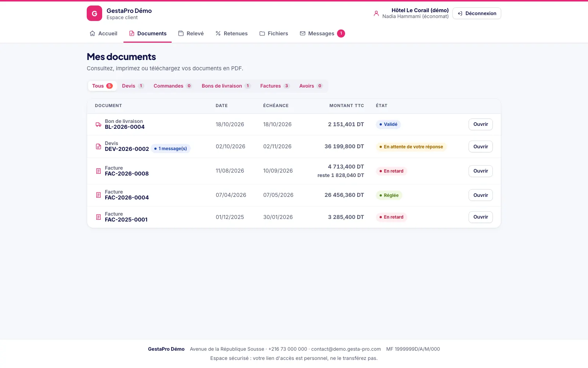Click the En retard status of FAC-2026-0008
This screenshot has height=368, width=588.
[x=391, y=171]
